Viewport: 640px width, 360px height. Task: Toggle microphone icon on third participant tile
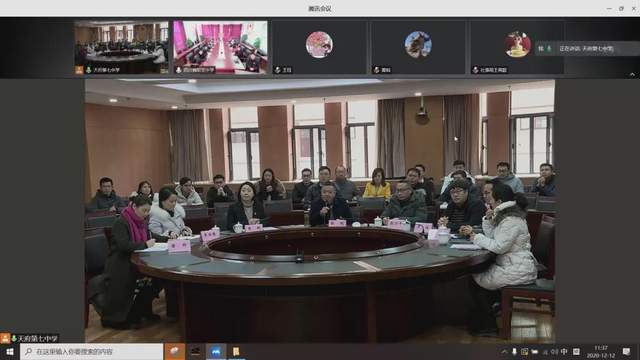[278, 70]
